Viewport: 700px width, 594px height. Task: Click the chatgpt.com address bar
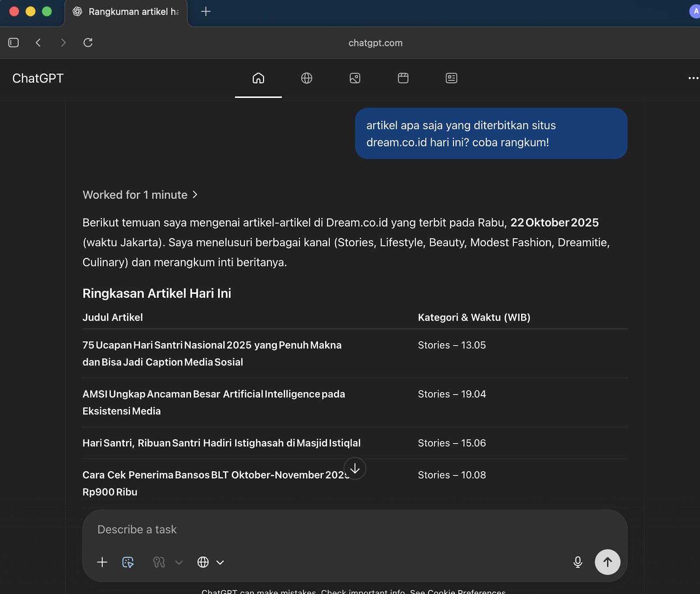pyautogui.click(x=375, y=43)
